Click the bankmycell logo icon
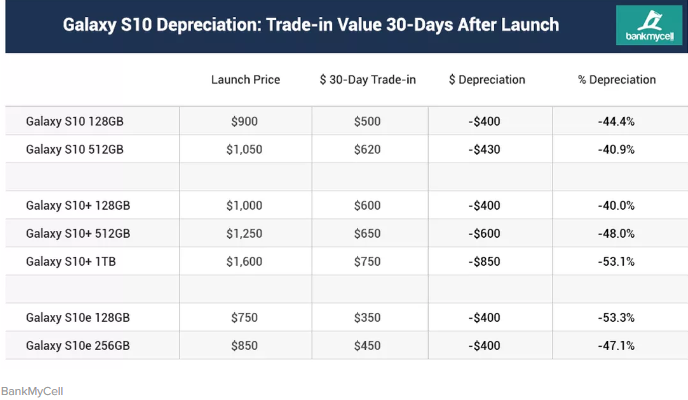The width and height of the screenshot is (688, 400). [649, 25]
